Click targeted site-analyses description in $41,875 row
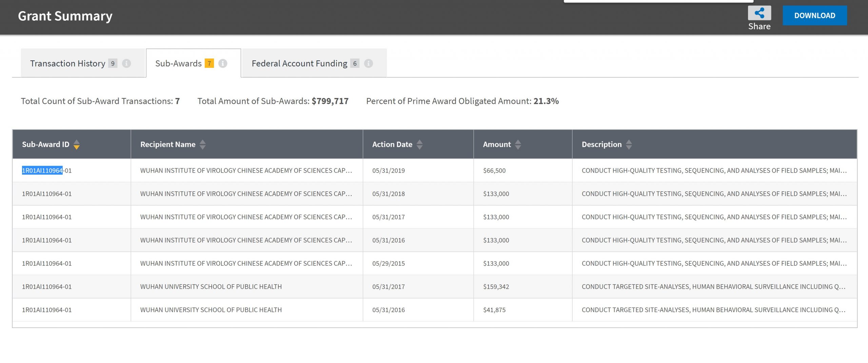The image size is (868, 363). point(713,310)
